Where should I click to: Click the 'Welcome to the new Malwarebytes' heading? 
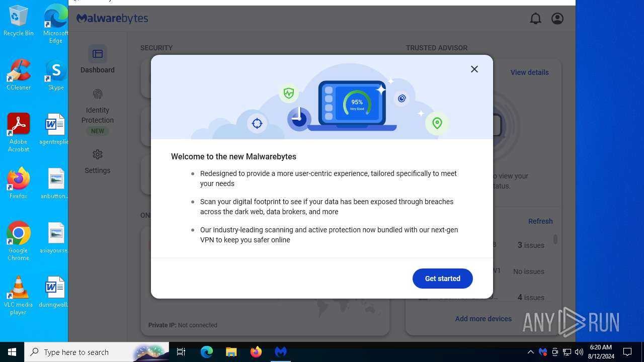click(x=233, y=156)
